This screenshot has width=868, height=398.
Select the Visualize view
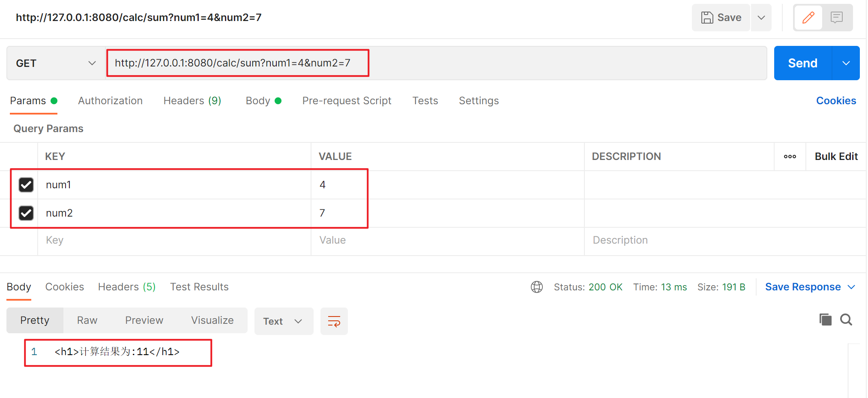click(x=212, y=320)
